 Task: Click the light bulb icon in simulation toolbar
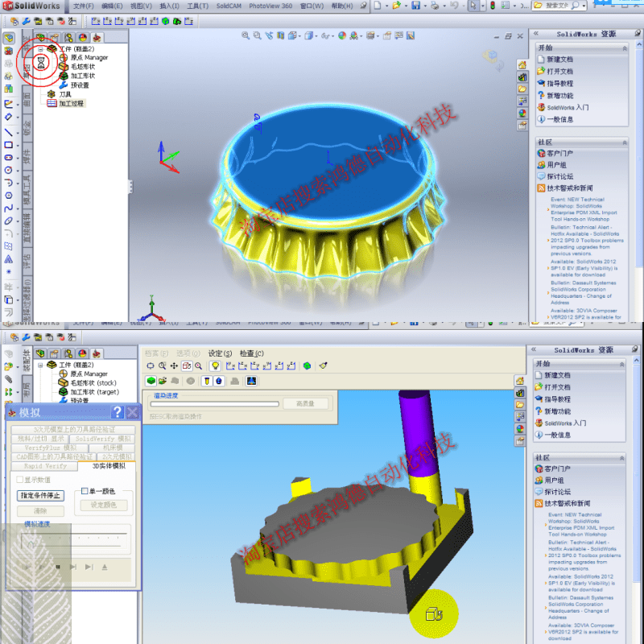[x=215, y=365]
